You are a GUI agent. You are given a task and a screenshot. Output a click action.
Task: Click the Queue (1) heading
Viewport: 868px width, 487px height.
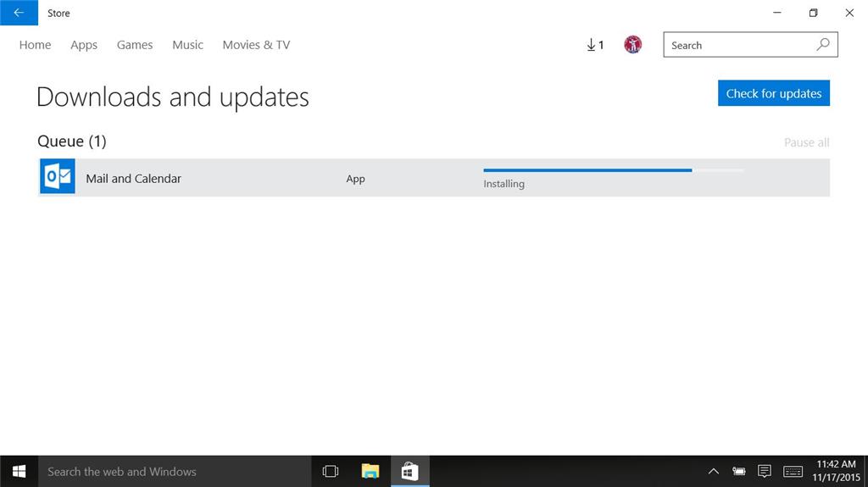point(72,141)
